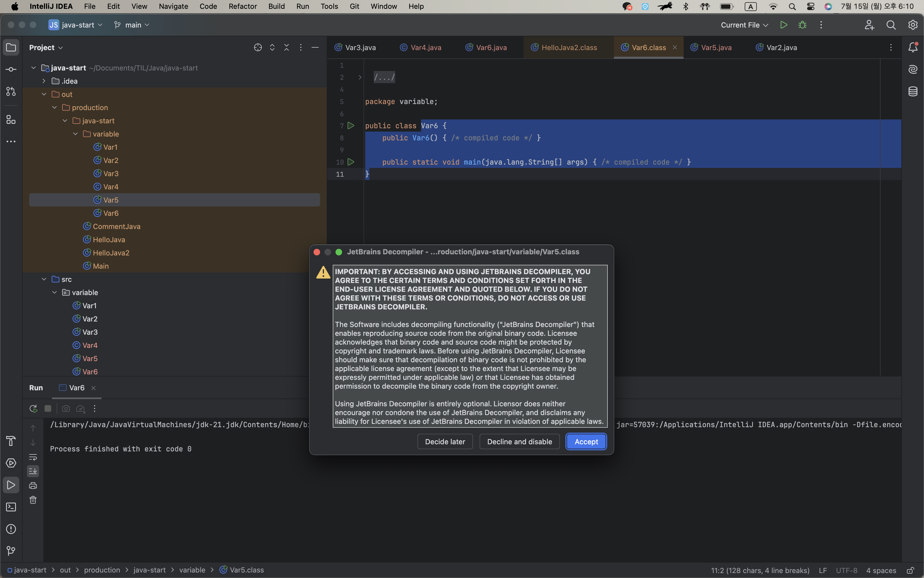Close the Var6.class editor tab
The image size is (924, 578).
675,47
